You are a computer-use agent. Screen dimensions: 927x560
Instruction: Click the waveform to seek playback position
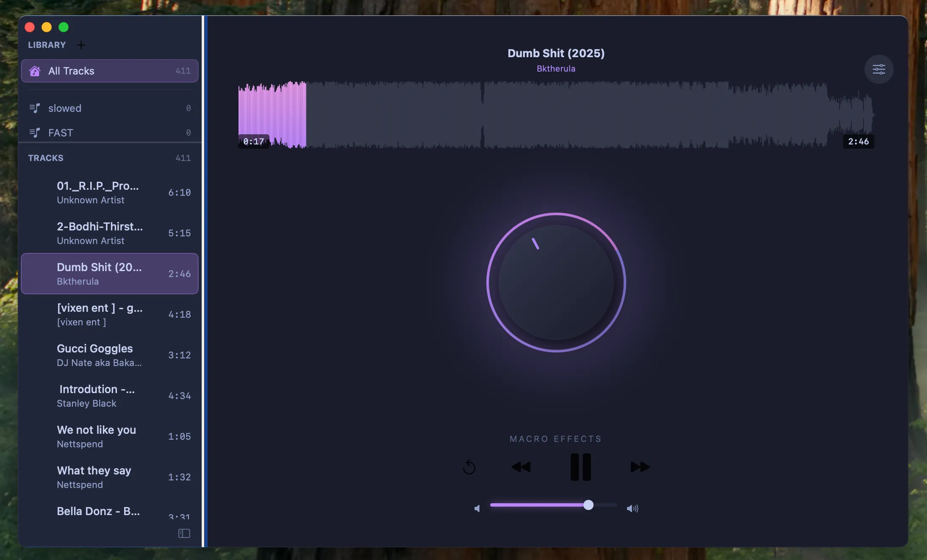(551, 114)
